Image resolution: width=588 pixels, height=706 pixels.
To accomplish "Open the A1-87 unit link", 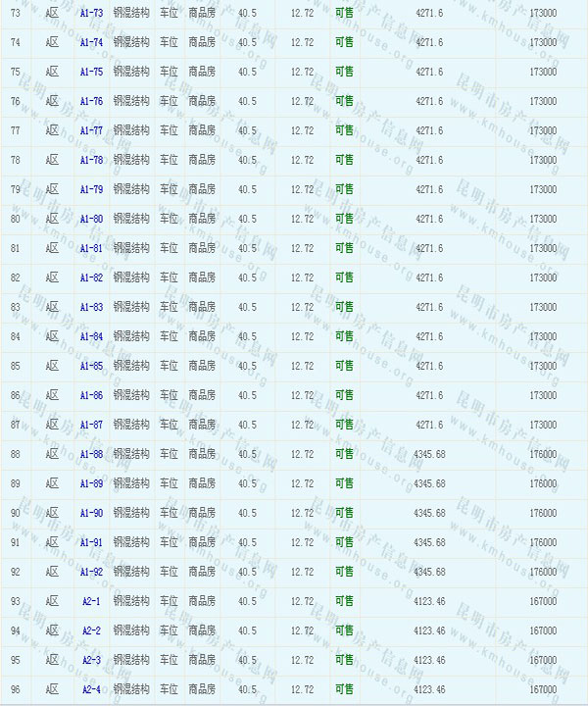I will pos(91,425).
